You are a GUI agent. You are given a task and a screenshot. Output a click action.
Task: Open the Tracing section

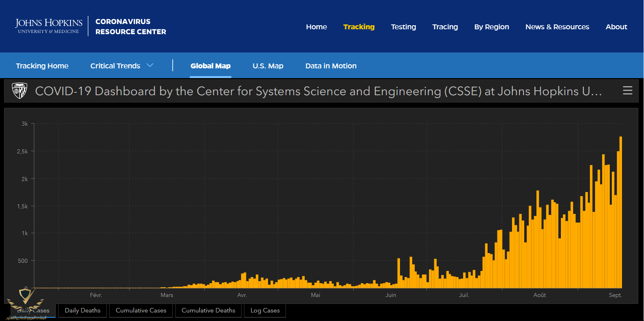445,27
